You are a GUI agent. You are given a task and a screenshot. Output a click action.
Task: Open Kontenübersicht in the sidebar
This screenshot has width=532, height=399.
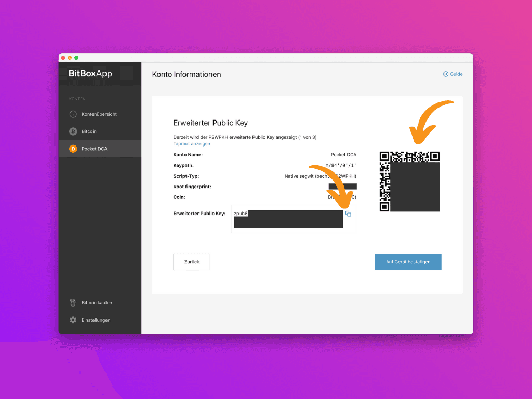pos(100,114)
